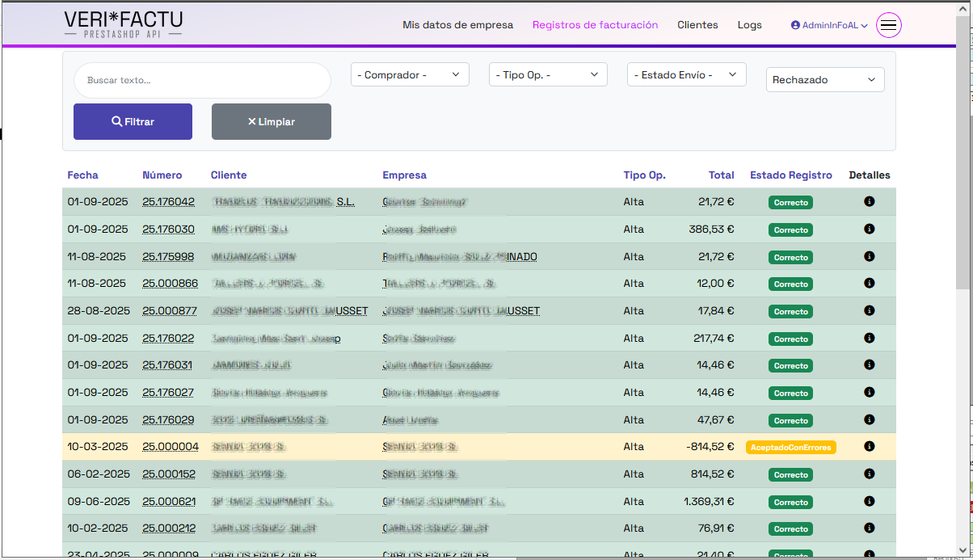The height and width of the screenshot is (560, 973).
Task: Focus the Buscar texto search field
Action: point(202,81)
